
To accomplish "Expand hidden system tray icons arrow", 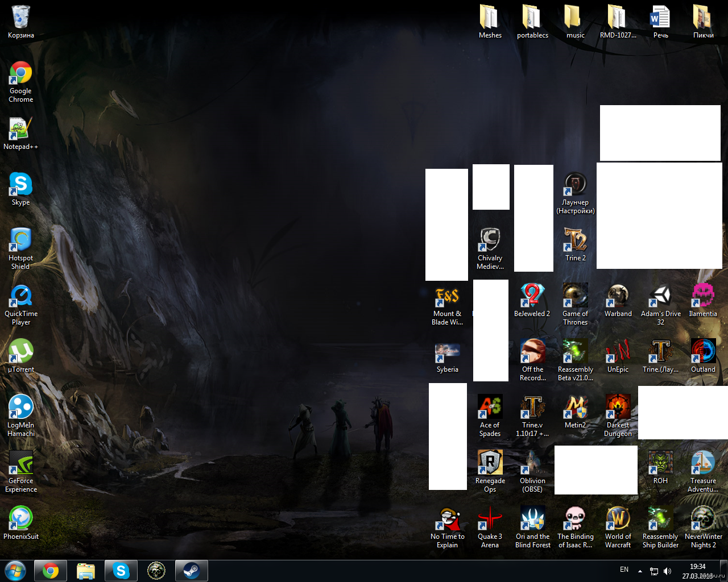I will point(640,571).
